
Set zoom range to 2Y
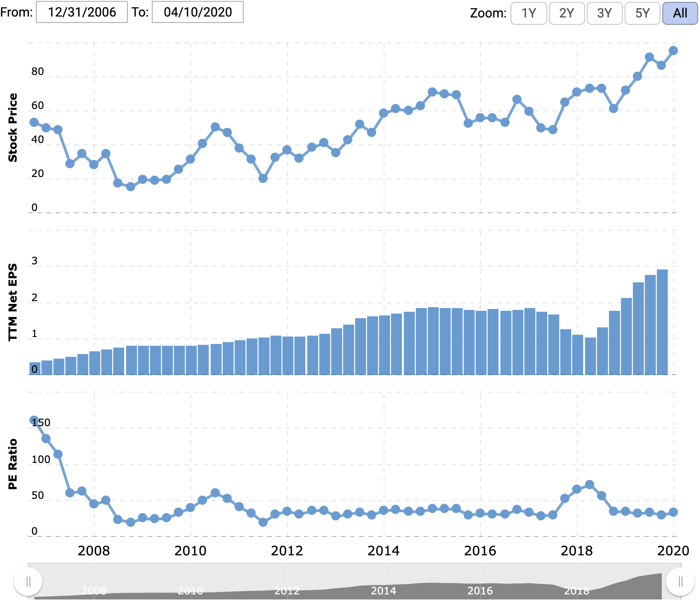click(567, 13)
